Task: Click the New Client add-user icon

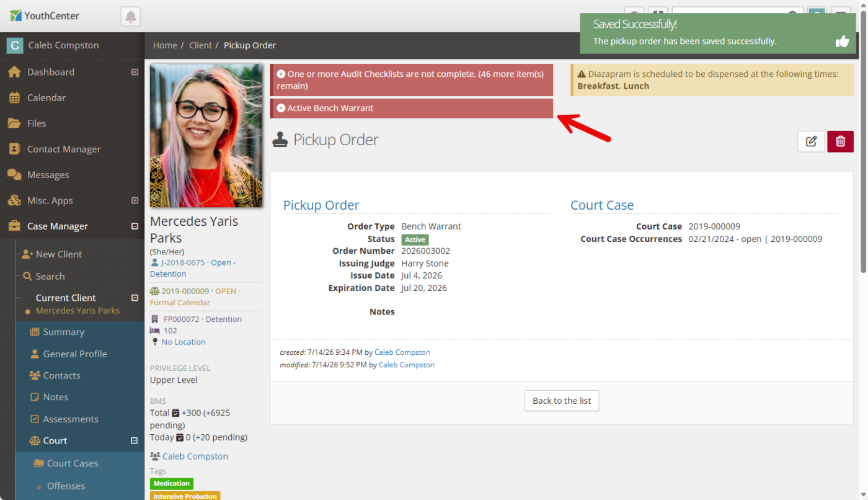Action: [27, 254]
